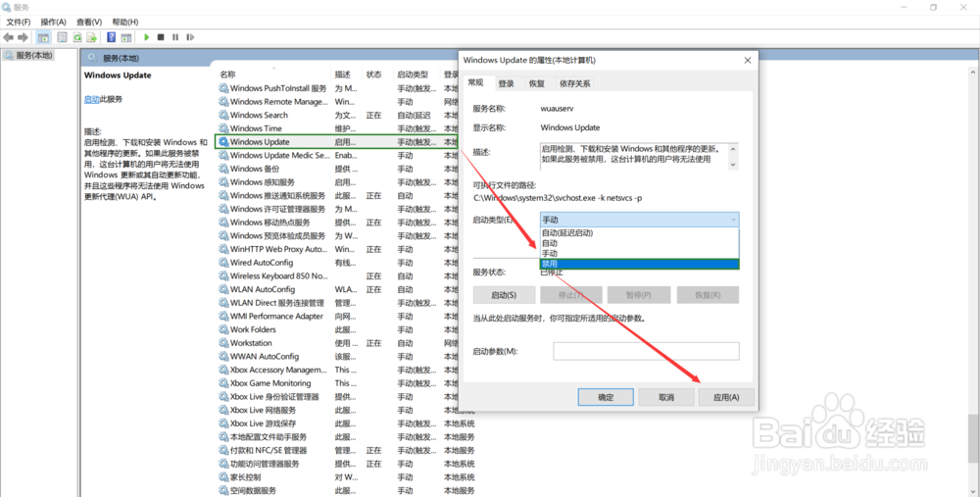This screenshot has height=497, width=980.
Task: Select the Windows Update Medic Se... service row
Action: coord(337,156)
